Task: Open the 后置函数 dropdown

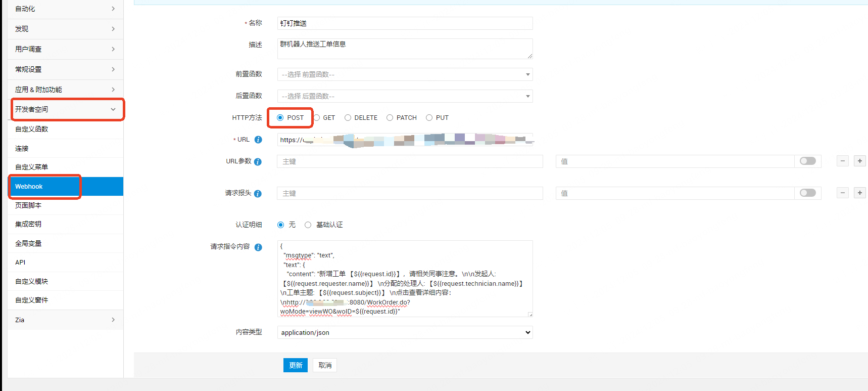Action: tap(405, 96)
